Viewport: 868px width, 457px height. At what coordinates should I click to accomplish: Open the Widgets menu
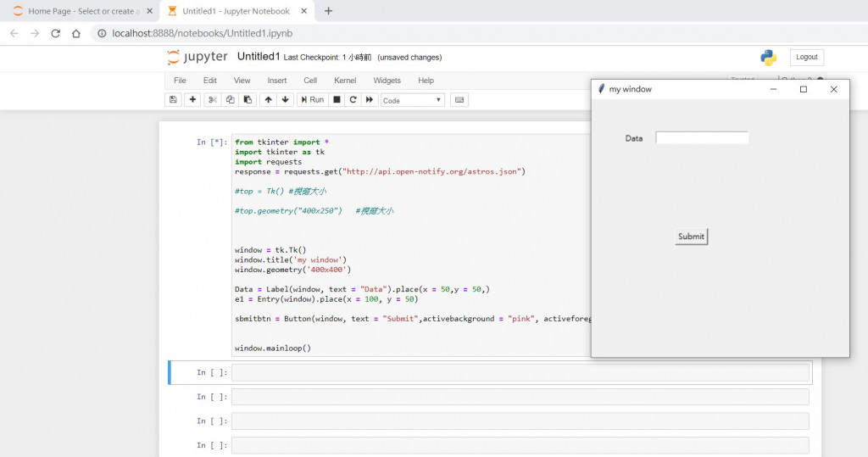click(x=387, y=81)
